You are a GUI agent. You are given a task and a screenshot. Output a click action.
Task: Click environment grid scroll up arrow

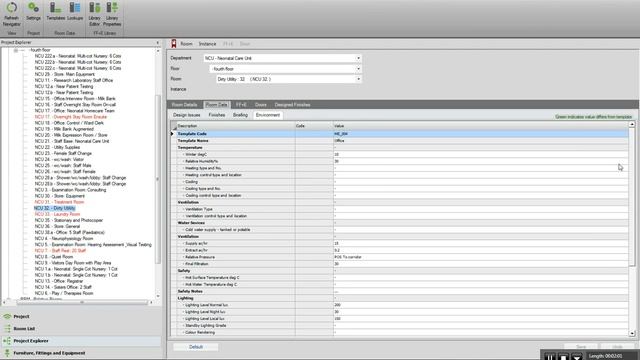[632, 124]
